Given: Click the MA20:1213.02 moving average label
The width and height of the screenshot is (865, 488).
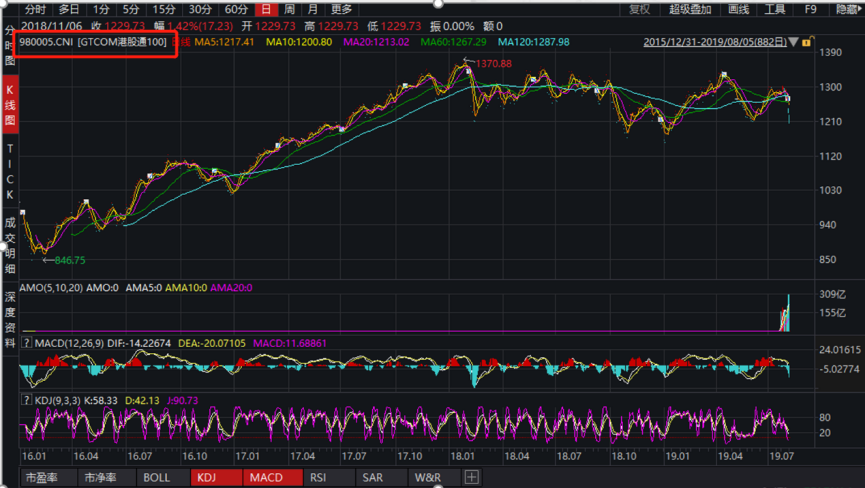Looking at the screenshot, I should (x=376, y=42).
